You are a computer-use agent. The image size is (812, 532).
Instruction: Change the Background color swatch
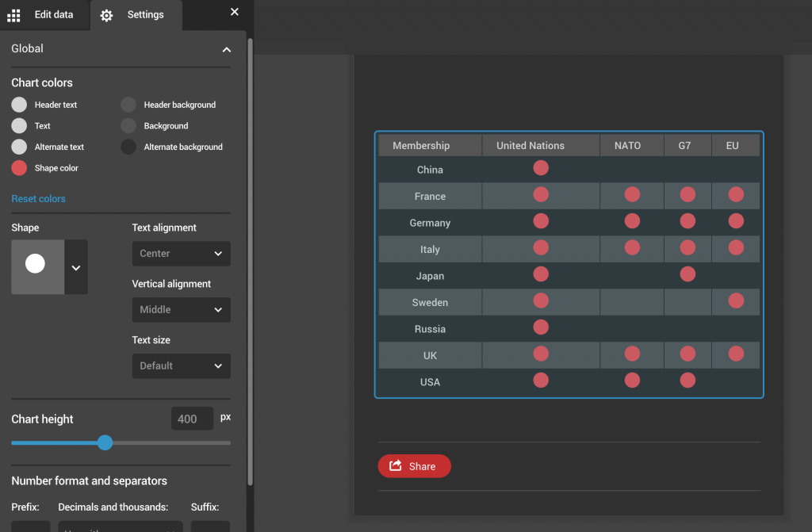pyautogui.click(x=128, y=125)
